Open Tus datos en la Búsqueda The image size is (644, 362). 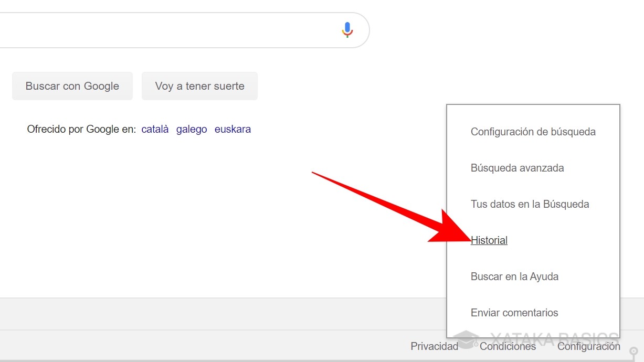pos(530,204)
